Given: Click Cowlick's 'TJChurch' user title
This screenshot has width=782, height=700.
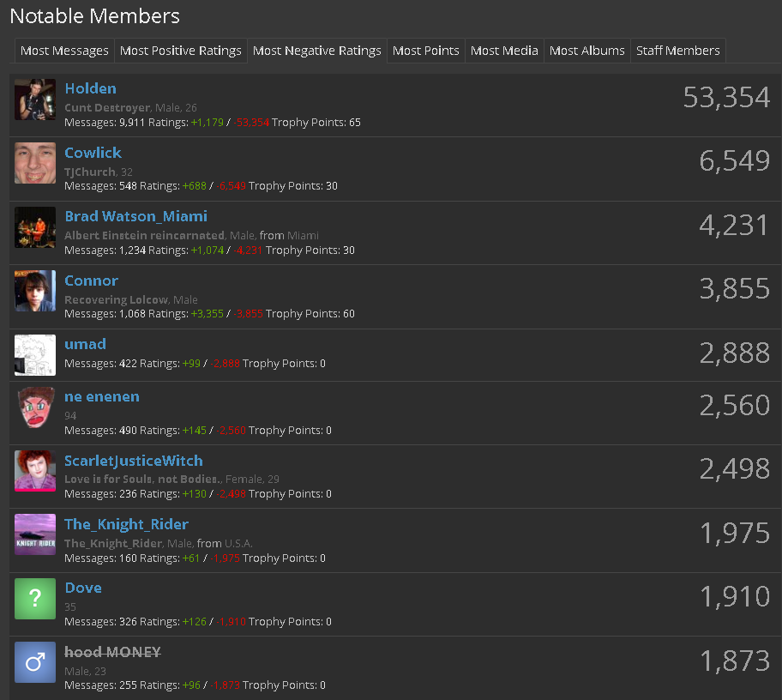Looking at the screenshot, I should [90, 172].
